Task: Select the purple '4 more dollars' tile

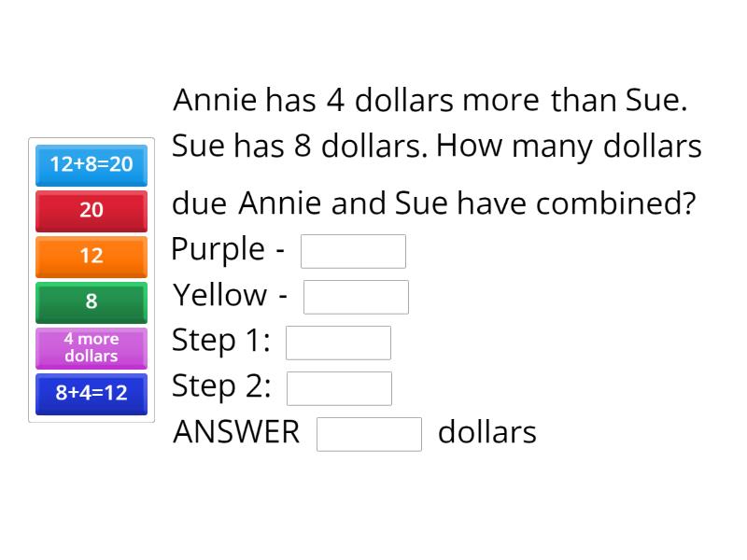Action: pyautogui.click(x=91, y=347)
